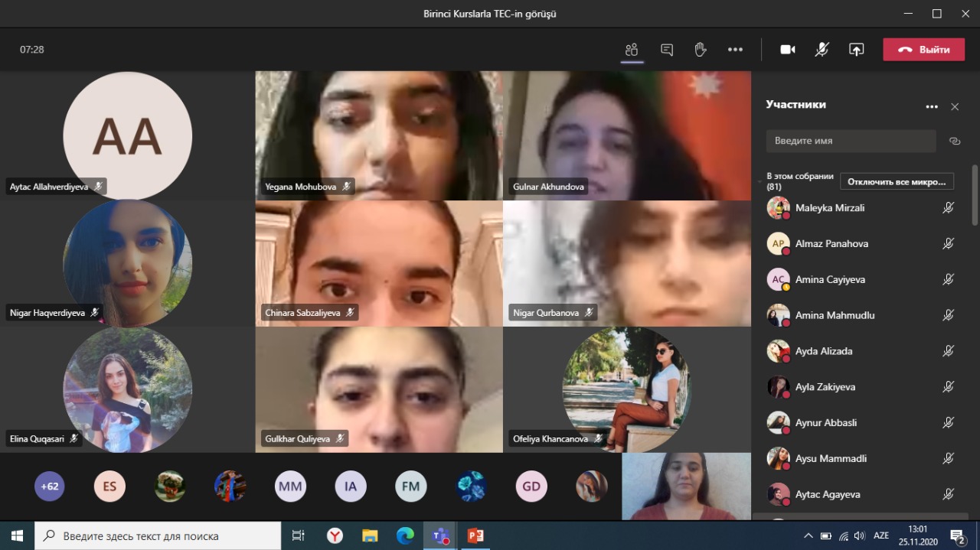Close the Участники panel
The height and width of the screenshot is (550, 980).
pos(955,107)
